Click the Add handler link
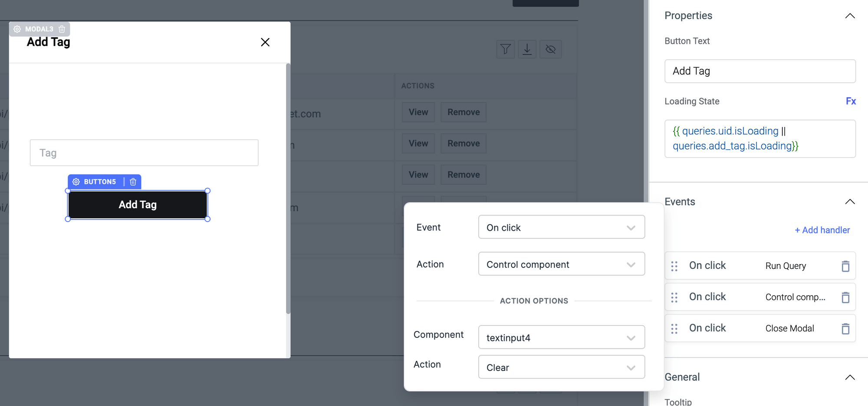Screen dimensions: 868x406 pos(822,230)
